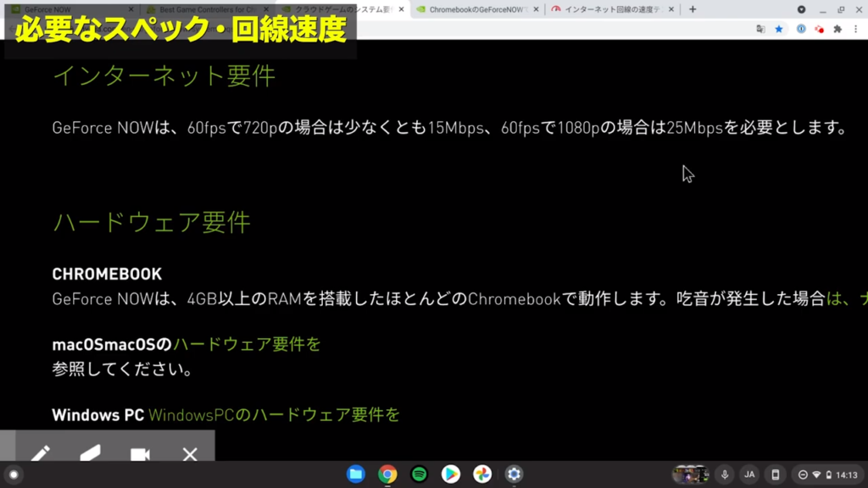Launch Spotify from the shelf

[420, 474]
